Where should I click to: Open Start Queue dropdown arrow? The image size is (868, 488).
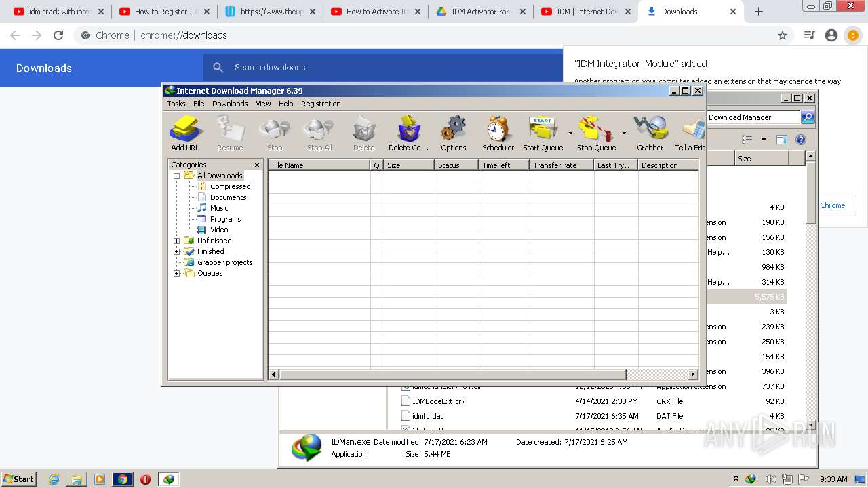point(570,133)
